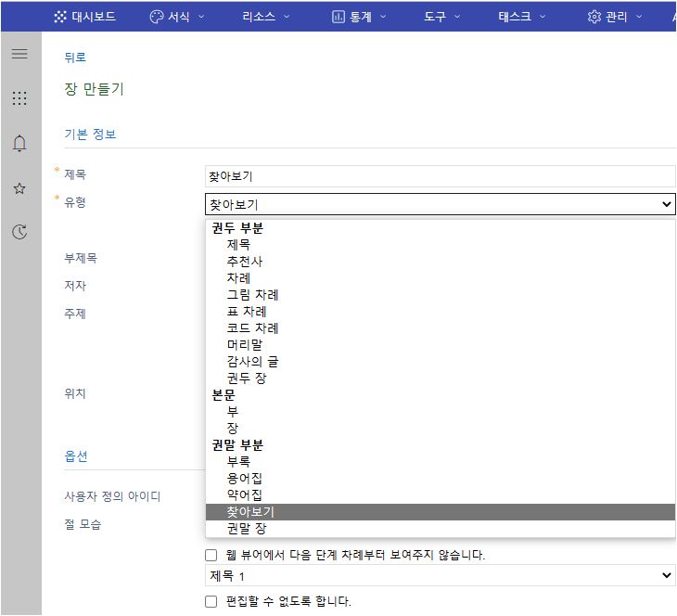
Task: Choose 표 차례 option
Action: 441,312
